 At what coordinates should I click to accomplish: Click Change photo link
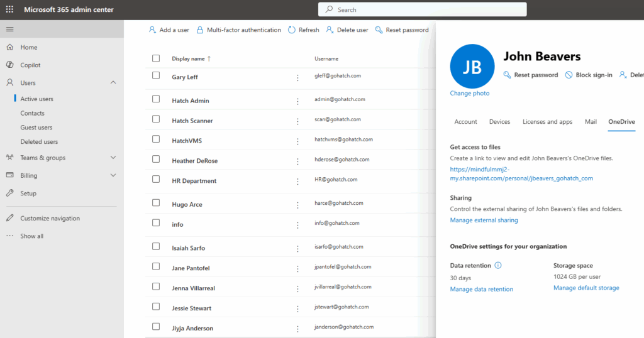coord(469,93)
